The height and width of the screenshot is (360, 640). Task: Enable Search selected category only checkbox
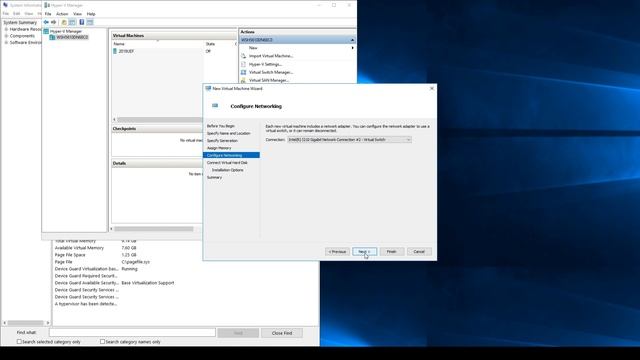[19, 342]
